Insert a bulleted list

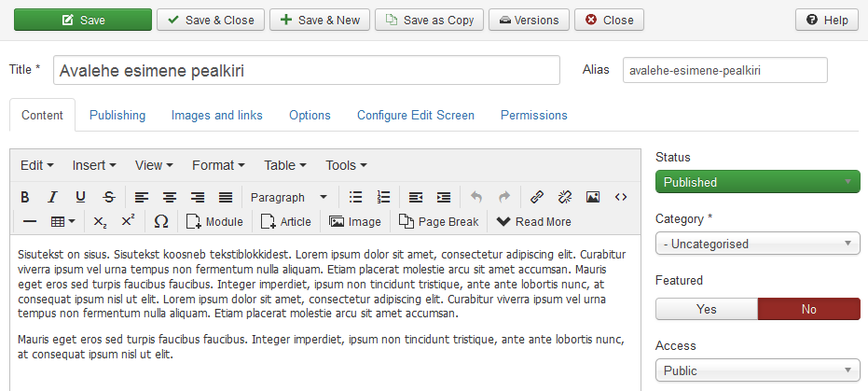point(355,197)
